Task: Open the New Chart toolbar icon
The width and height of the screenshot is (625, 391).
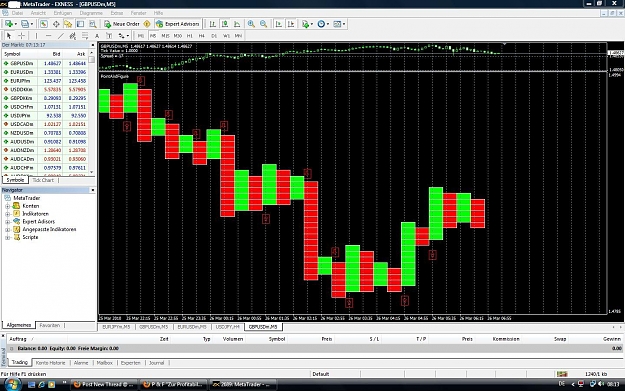Action: 8,24
